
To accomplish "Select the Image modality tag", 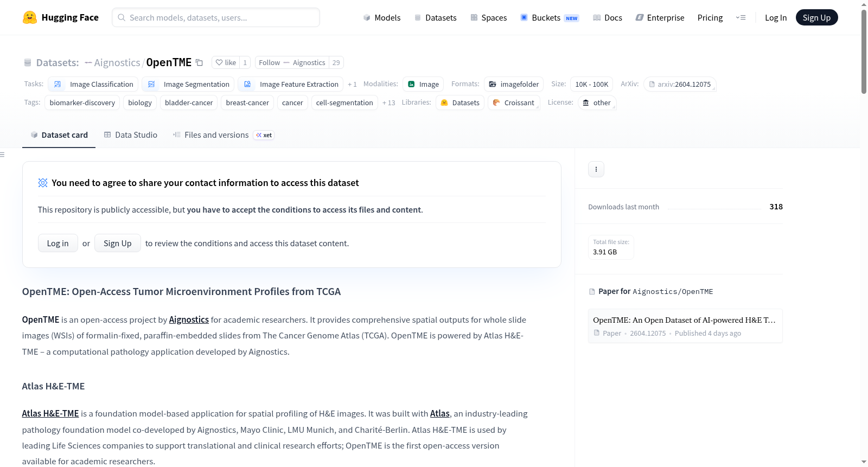I will pyautogui.click(x=423, y=84).
